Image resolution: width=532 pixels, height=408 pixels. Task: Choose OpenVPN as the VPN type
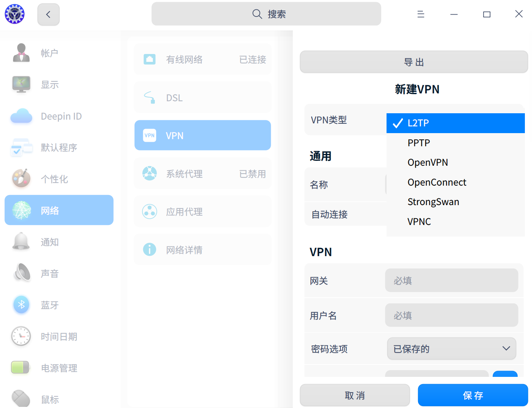coord(456,162)
